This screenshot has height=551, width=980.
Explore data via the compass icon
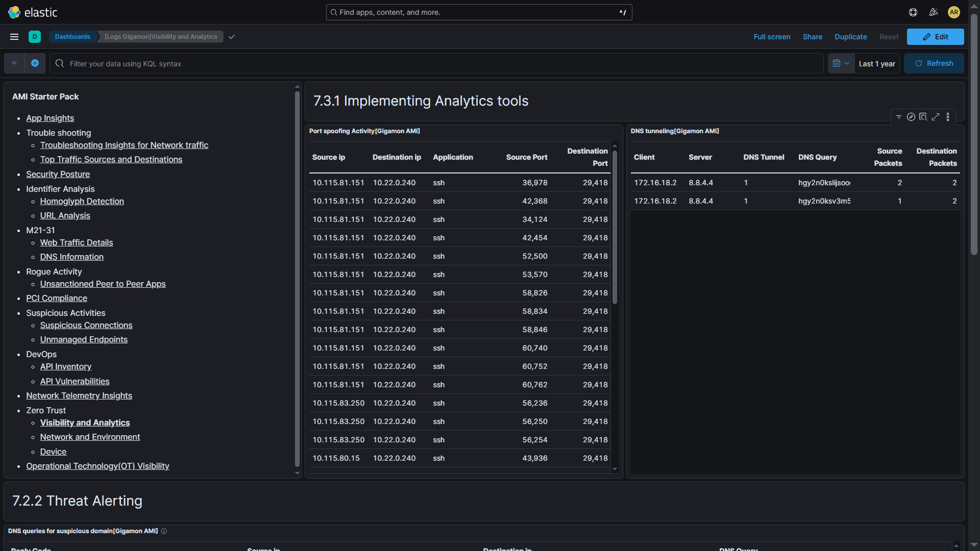(x=911, y=116)
